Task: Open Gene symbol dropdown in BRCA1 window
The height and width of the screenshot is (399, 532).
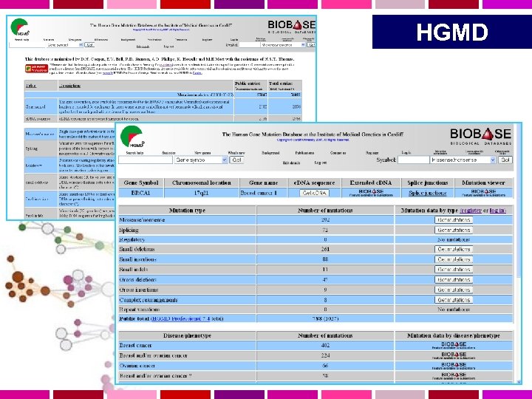Action: tap(201, 160)
